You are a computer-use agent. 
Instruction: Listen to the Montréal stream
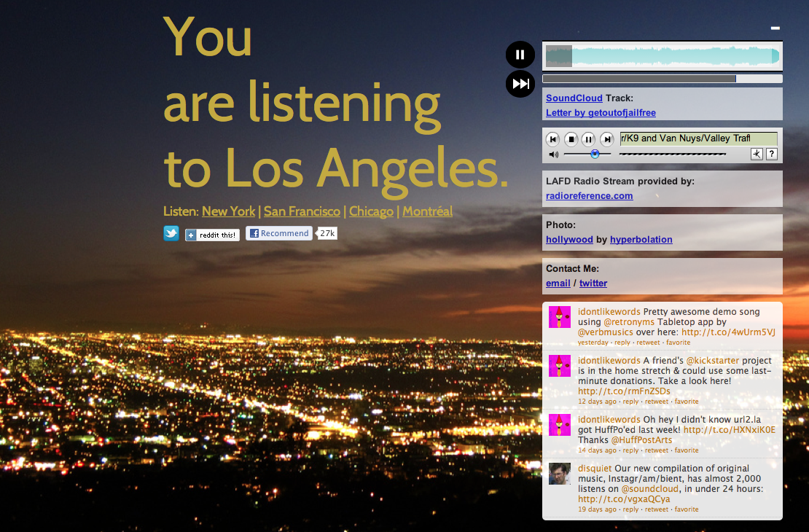point(428,211)
